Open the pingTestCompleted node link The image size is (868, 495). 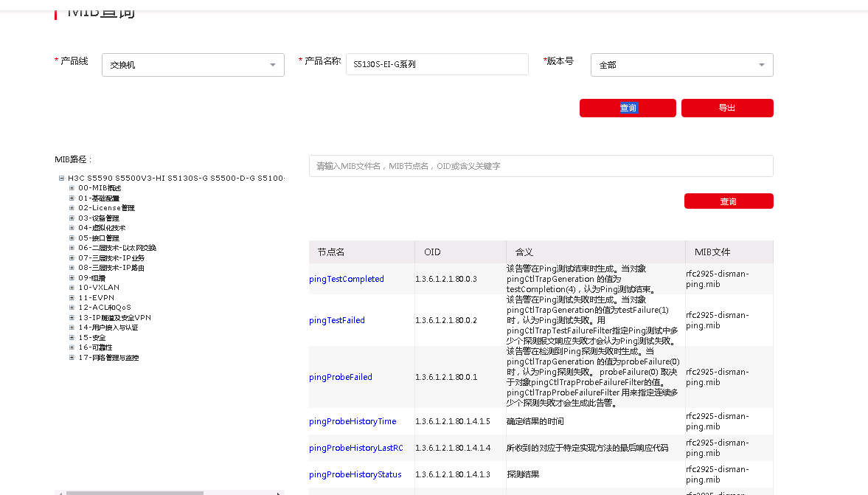click(x=347, y=279)
